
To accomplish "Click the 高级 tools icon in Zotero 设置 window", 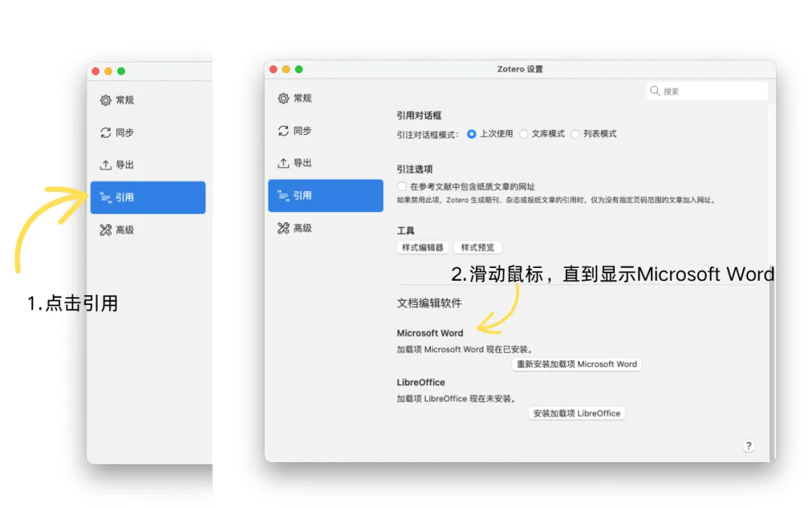I will pos(283,228).
